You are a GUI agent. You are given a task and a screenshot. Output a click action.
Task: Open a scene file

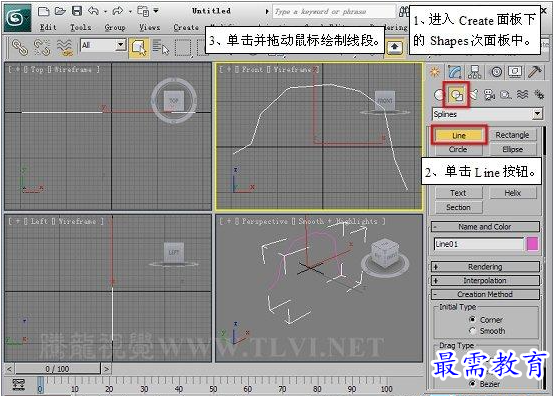pos(60,11)
